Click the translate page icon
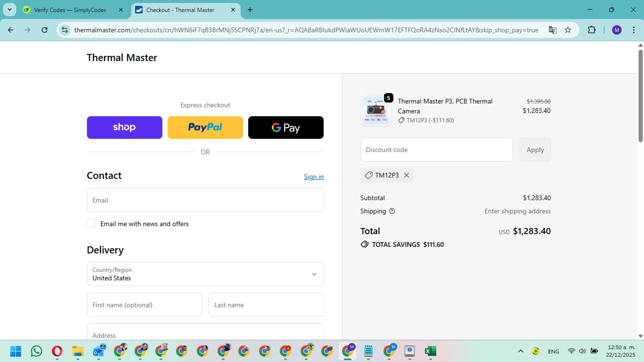The width and height of the screenshot is (644, 362). coord(553,30)
